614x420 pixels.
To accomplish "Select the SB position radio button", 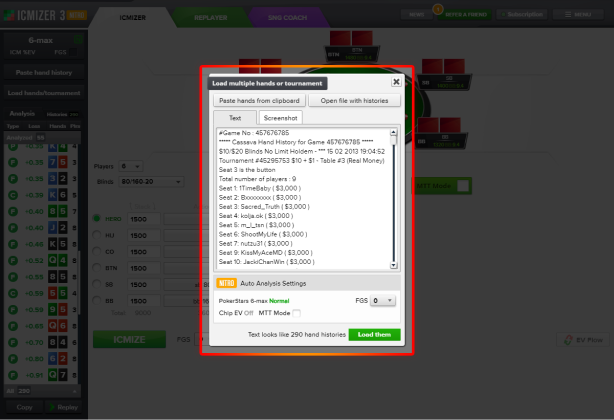I will 97,284.
